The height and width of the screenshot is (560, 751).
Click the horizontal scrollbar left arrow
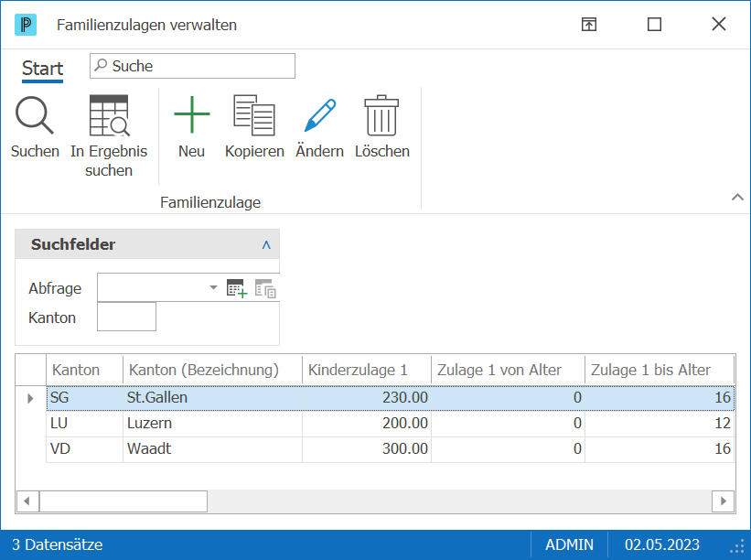(27, 501)
